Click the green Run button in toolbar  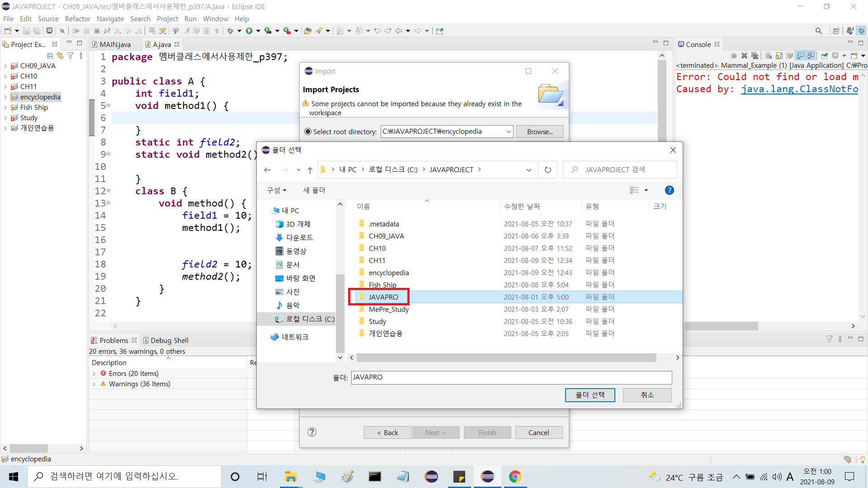[x=249, y=31]
